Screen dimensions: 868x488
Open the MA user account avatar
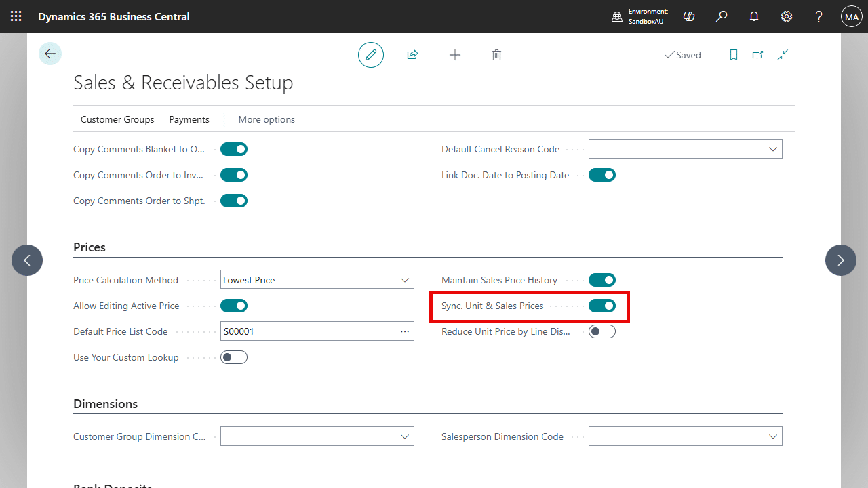(852, 16)
